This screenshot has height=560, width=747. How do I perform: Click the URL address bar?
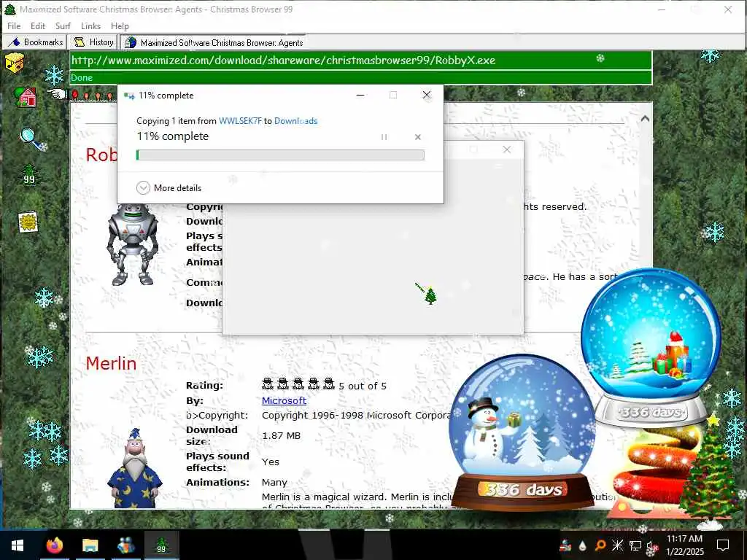pyautogui.click(x=360, y=61)
